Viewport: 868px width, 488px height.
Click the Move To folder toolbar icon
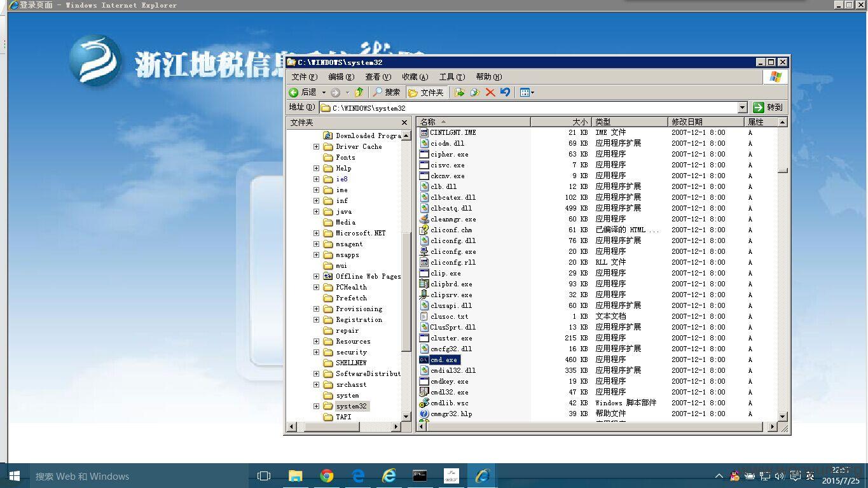tap(460, 92)
